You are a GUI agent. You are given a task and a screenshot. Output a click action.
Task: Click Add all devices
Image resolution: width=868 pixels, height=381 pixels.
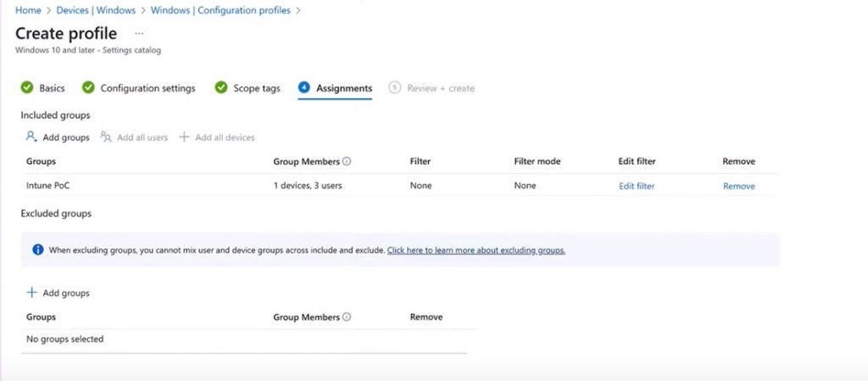pos(217,137)
